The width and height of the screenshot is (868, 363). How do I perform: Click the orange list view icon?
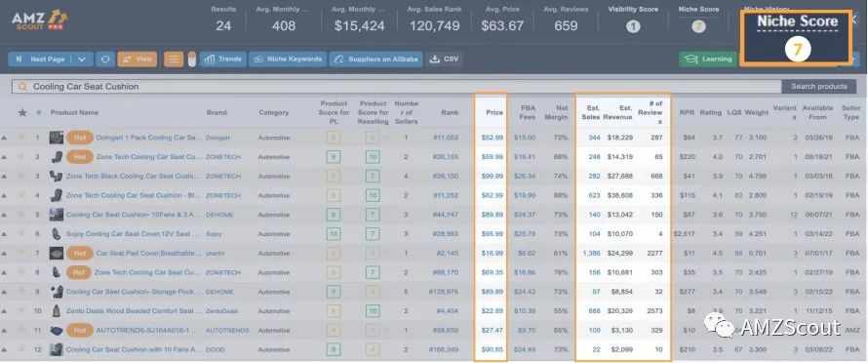[174, 60]
